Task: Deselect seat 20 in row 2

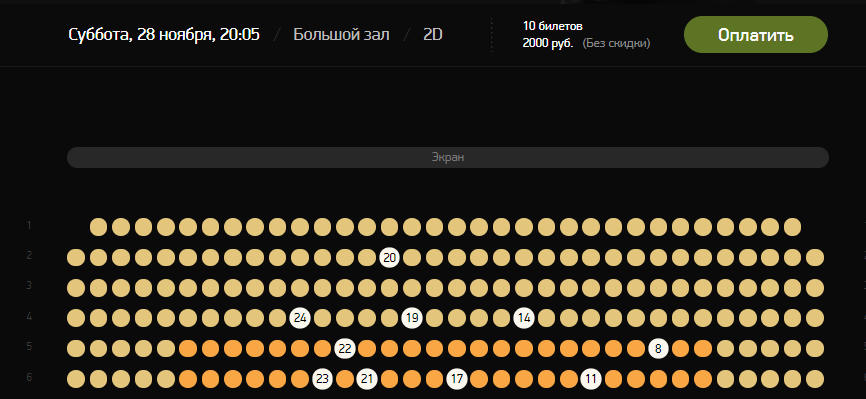Action: (x=389, y=258)
